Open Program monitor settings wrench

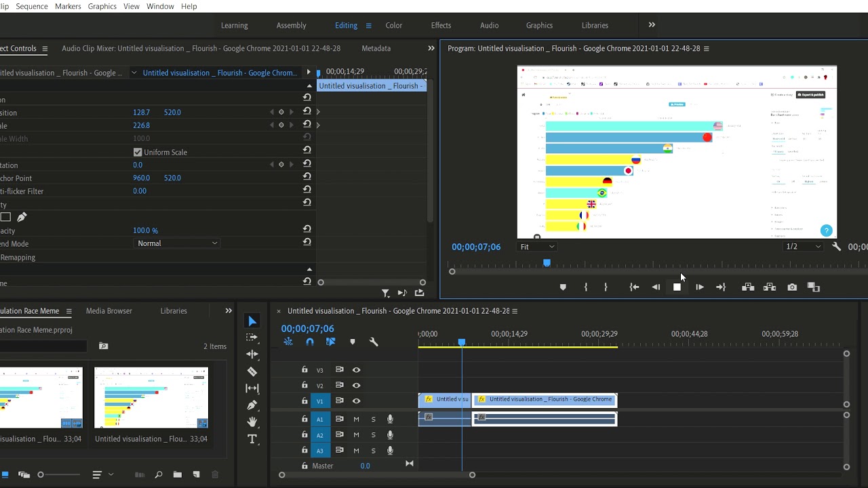pos(836,247)
